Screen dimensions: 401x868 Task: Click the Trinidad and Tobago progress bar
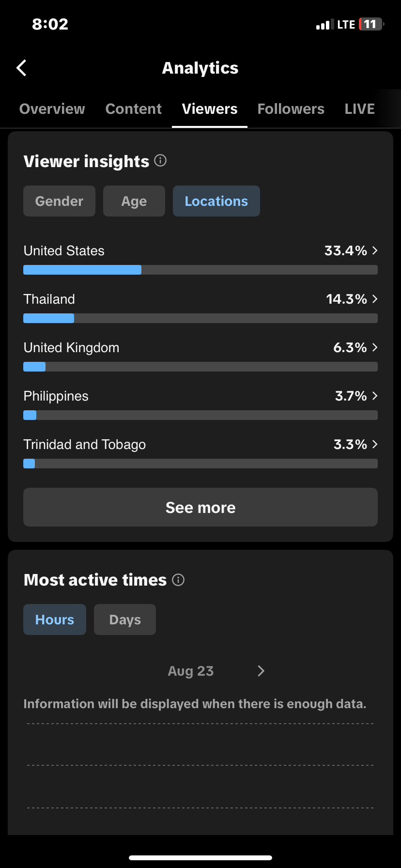pyautogui.click(x=200, y=464)
